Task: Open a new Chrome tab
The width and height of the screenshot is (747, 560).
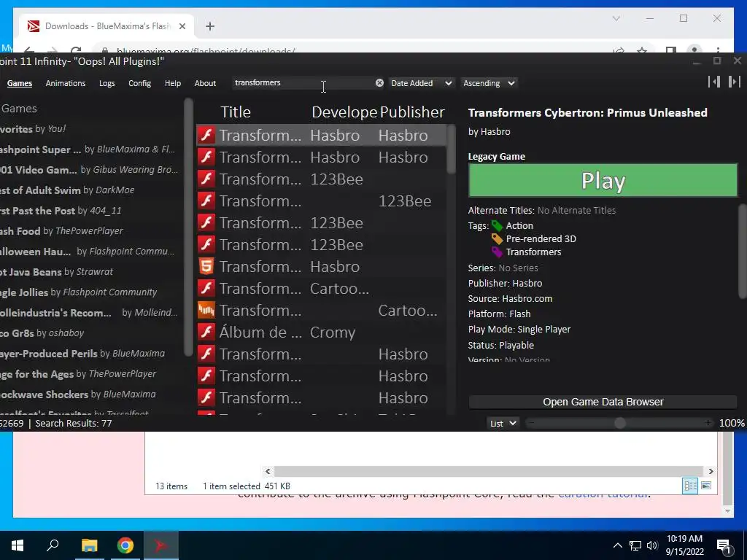Action: pos(210,26)
